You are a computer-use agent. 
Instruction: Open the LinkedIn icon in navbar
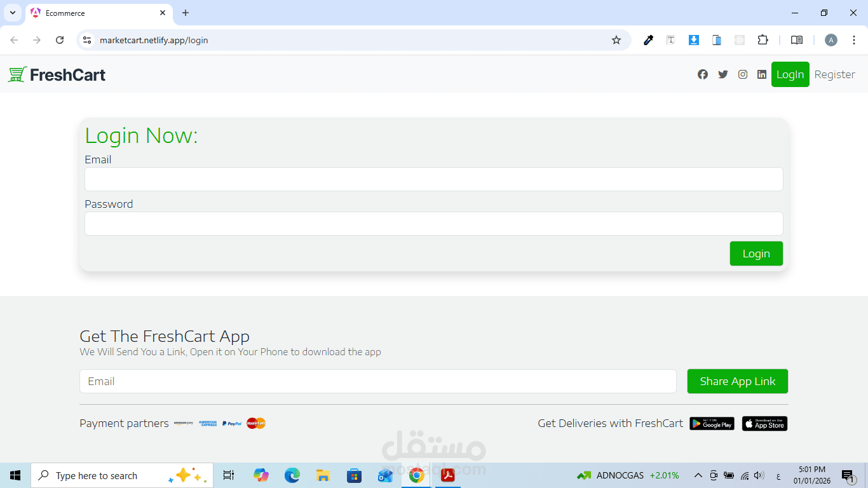click(762, 74)
